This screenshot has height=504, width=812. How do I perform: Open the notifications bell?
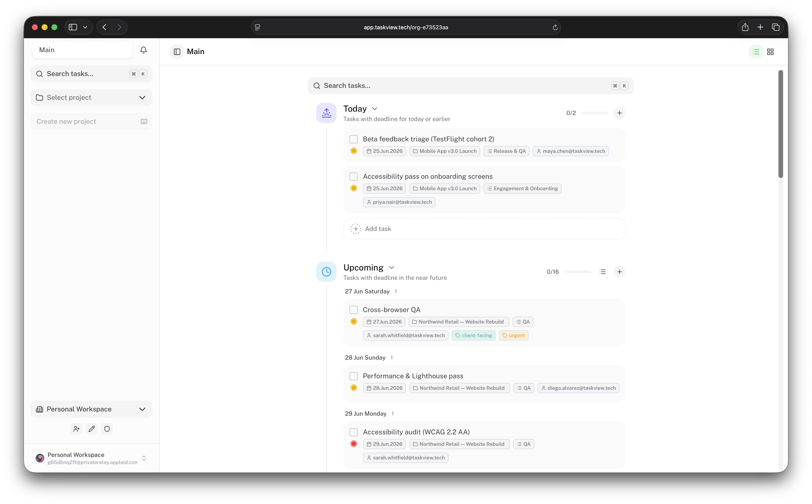[x=143, y=50]
